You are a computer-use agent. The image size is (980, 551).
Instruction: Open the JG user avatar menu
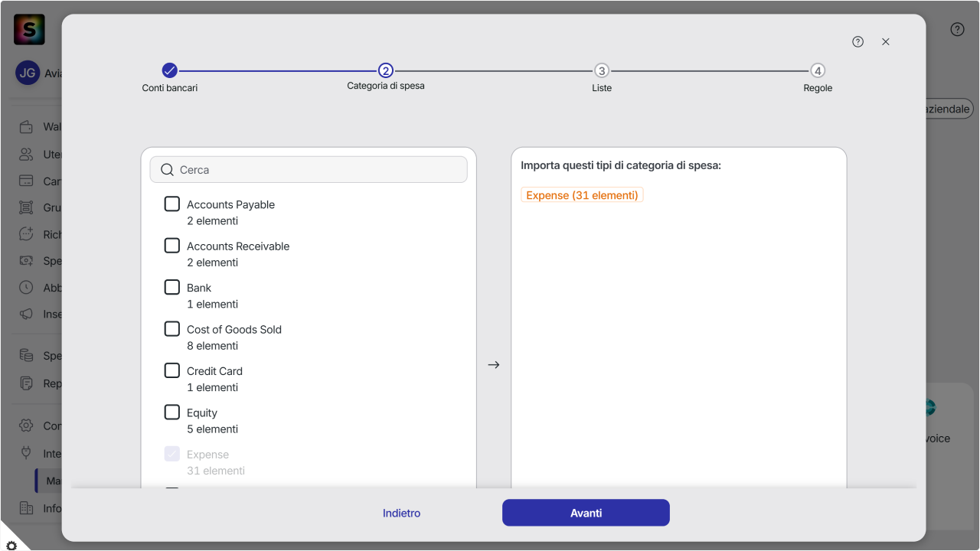point(28,73)
